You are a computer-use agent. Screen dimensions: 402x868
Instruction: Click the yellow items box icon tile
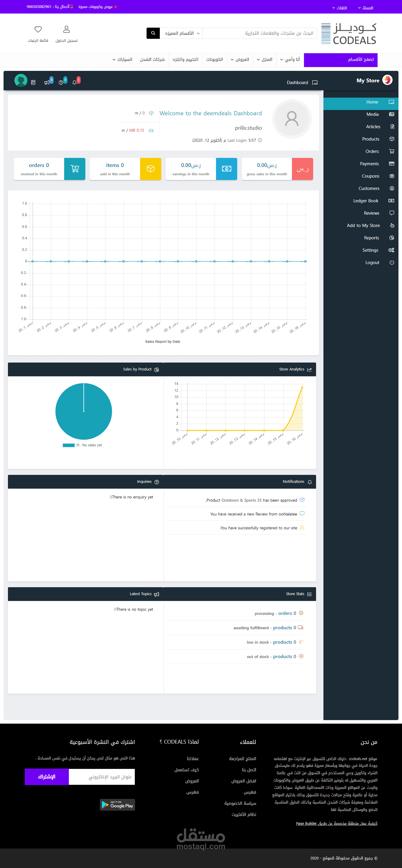[151, 169]
